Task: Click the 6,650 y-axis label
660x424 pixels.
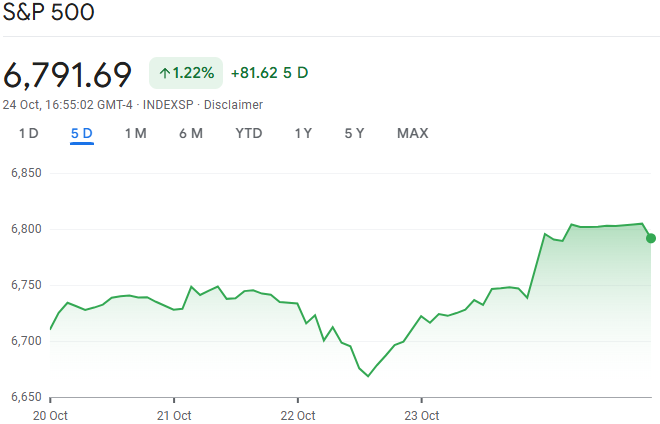Action: click(26, 397)
